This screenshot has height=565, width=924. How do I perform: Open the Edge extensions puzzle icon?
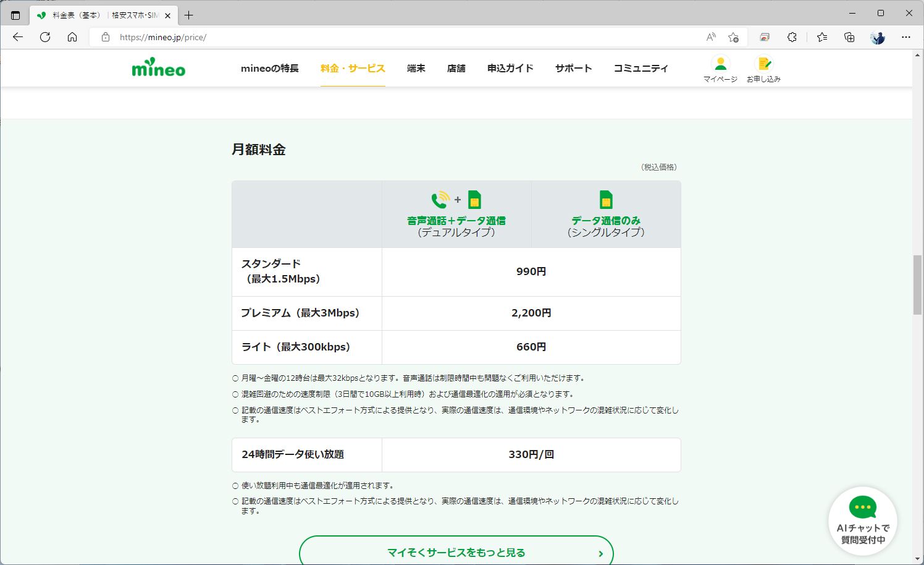(792, 37)
